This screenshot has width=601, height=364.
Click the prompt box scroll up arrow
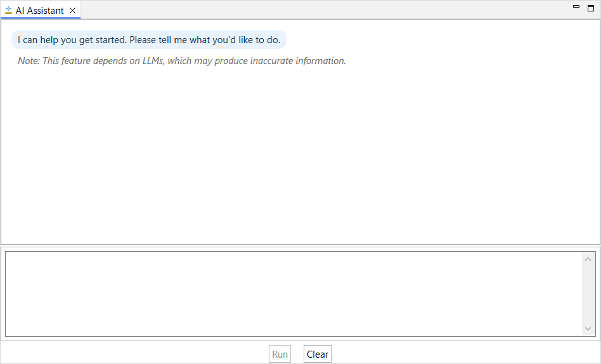[588, 259]
